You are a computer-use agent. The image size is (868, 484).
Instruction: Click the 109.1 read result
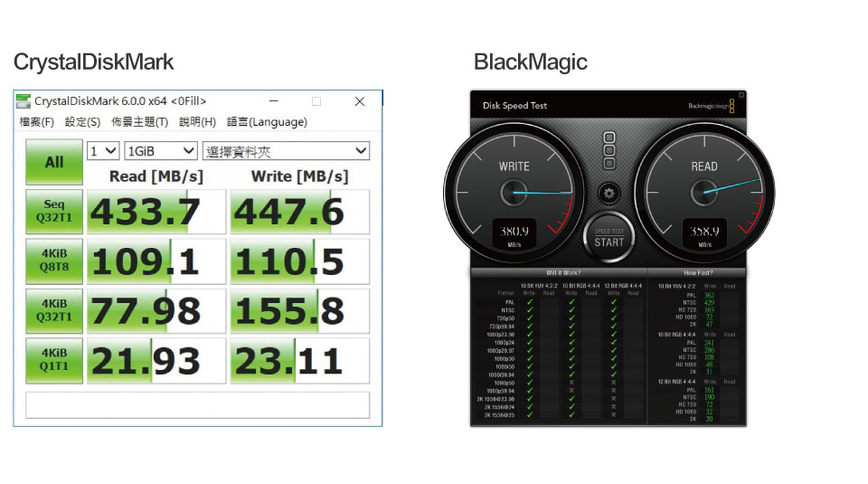point(156,261)
